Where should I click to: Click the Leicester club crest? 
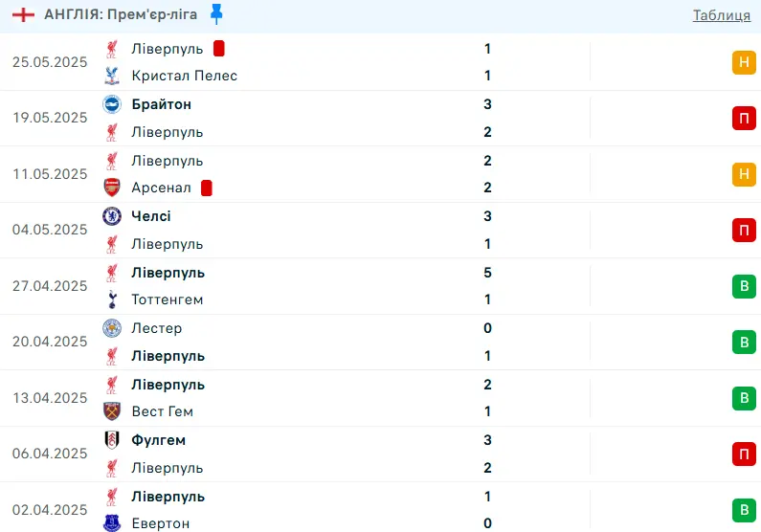point(112,328)
